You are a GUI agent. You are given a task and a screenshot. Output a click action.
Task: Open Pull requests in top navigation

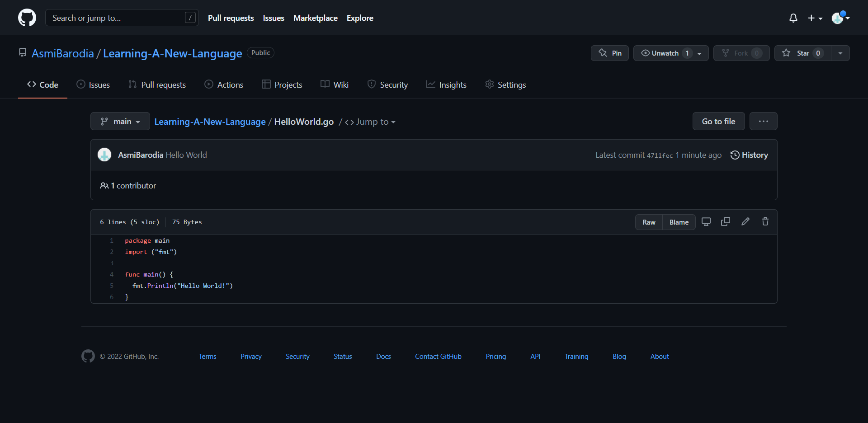(x=231, y=18)
